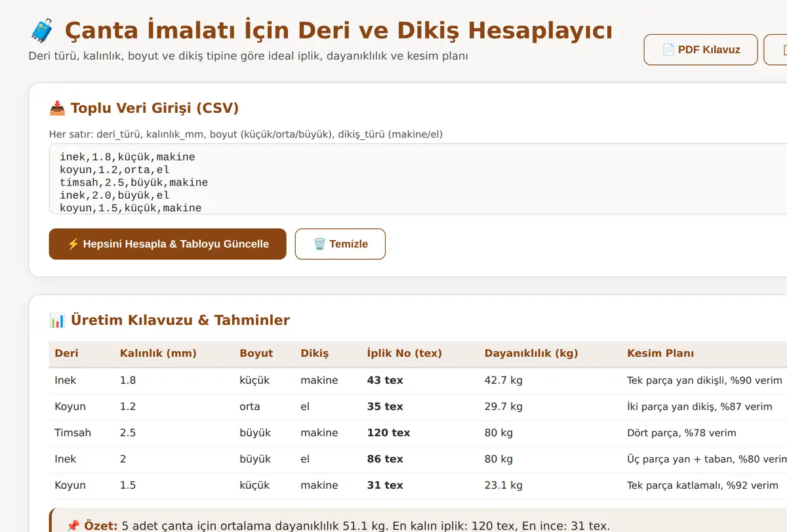Focus the CSV data textarea

click(418, 179)
